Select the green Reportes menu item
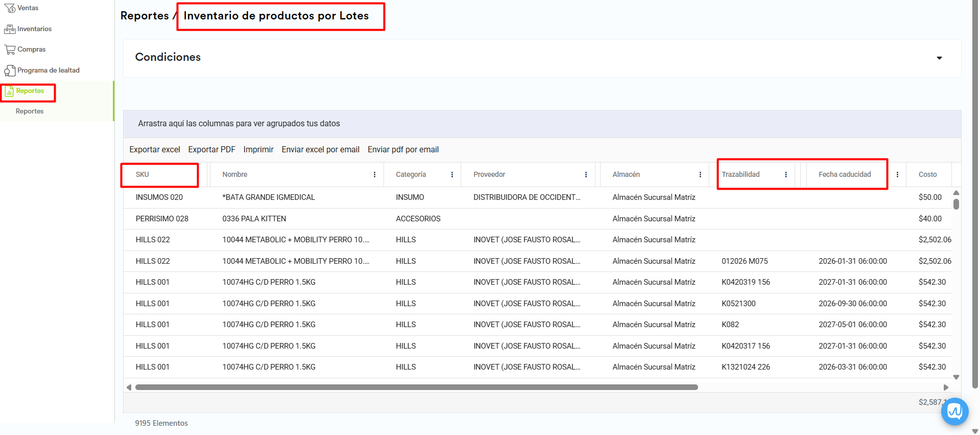This screenshot has width=980, height=435. point(30,91)
